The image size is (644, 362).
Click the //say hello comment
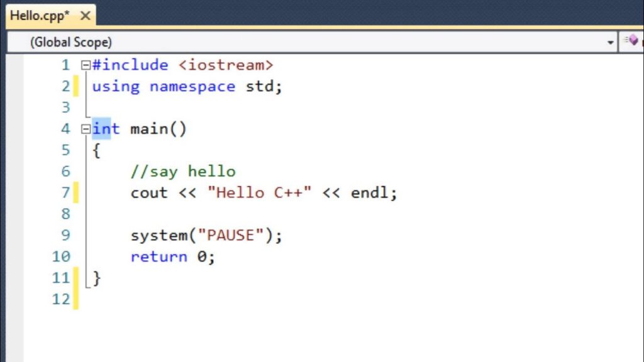coord(183,171)
